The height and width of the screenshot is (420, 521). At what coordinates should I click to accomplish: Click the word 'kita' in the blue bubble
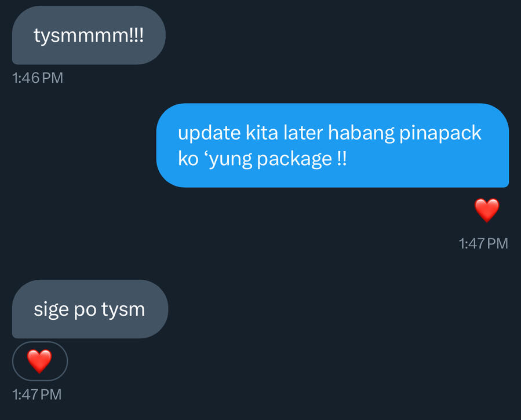click(262, 133)
